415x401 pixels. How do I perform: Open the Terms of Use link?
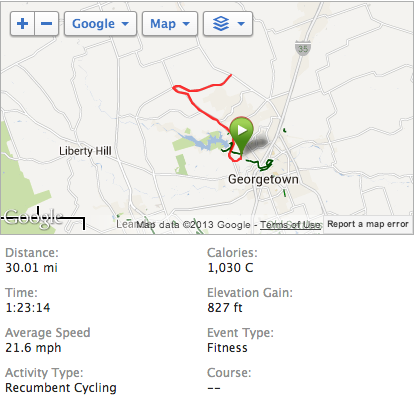[290, 225]
